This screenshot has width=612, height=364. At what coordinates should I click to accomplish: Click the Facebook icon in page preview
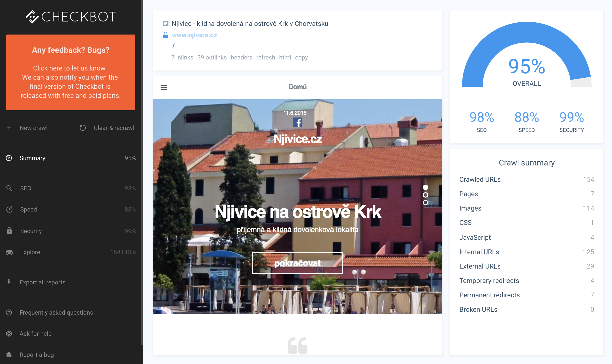point(297,122)
